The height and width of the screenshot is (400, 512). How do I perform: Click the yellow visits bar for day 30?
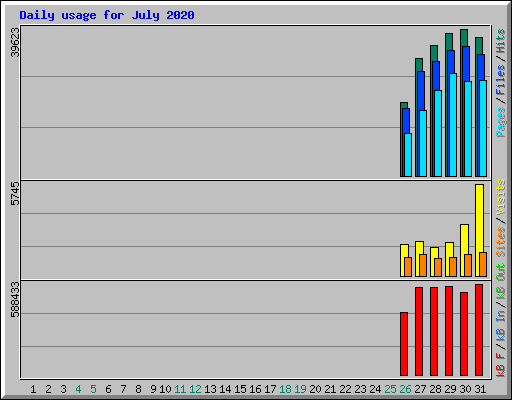pos(464,239)
